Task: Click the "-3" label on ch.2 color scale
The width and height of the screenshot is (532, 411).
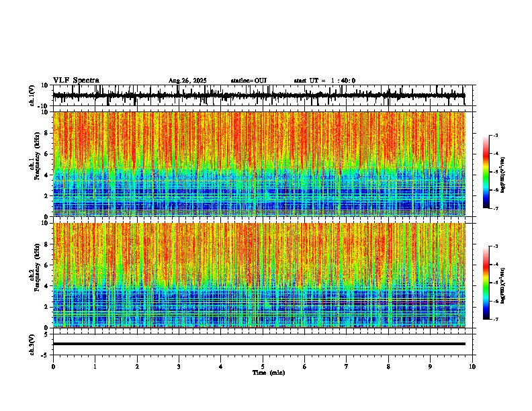Action: pos(496,246)
